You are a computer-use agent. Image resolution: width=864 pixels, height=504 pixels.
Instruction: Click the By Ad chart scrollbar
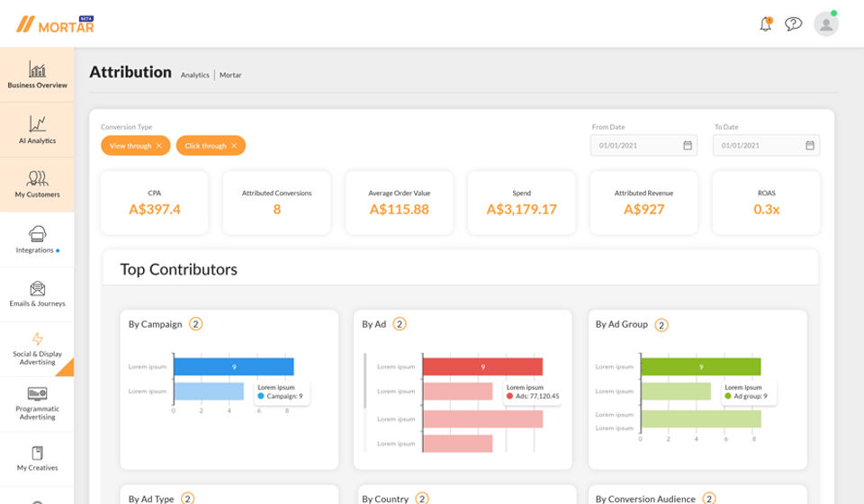click(364, 381)
